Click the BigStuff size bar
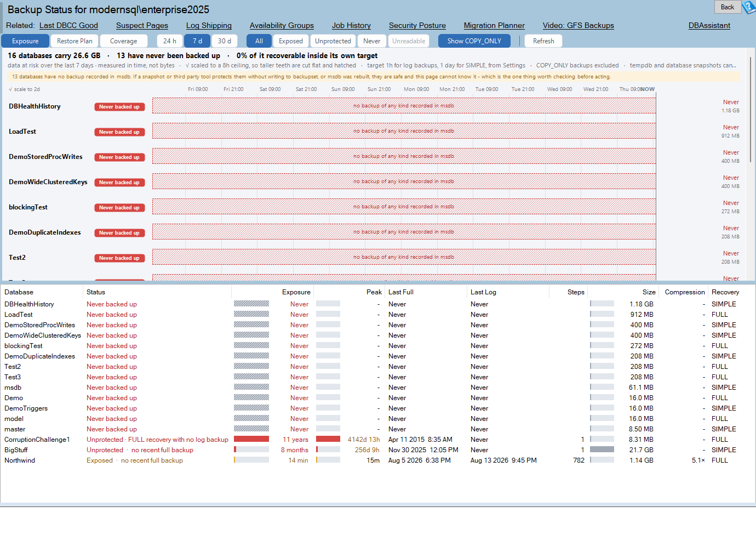This screenshot has width=756, height=535. (x=602, y=449)
